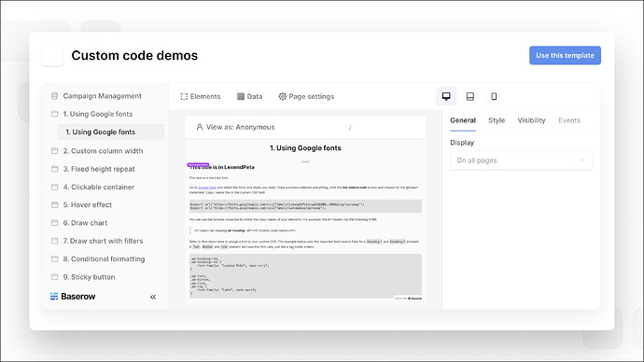Select the Events tab
644x362 pixels.
pyautogui.click(x=569, y=120)
